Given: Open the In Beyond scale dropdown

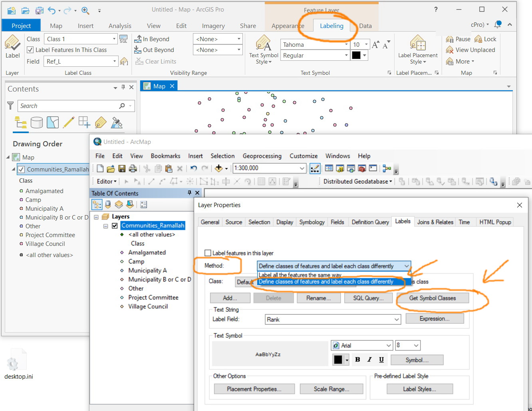Looking at the screenshot, I should tap(239, 39).
